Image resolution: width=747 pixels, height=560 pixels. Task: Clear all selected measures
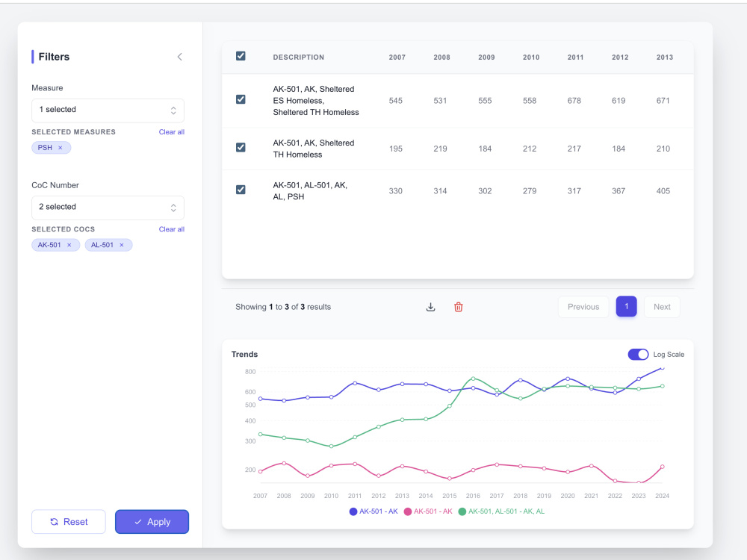[172, 132]
